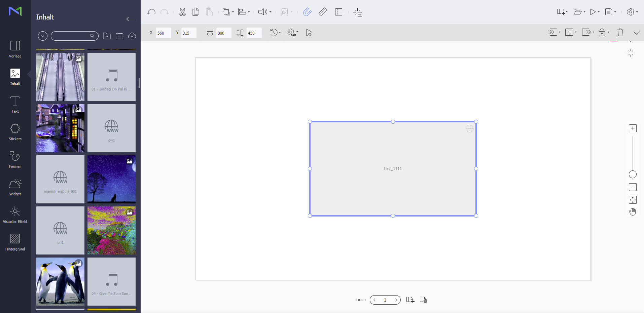Toggle list view in content panel
This screenshot has width=644, height=313.
tap(119, 36)
